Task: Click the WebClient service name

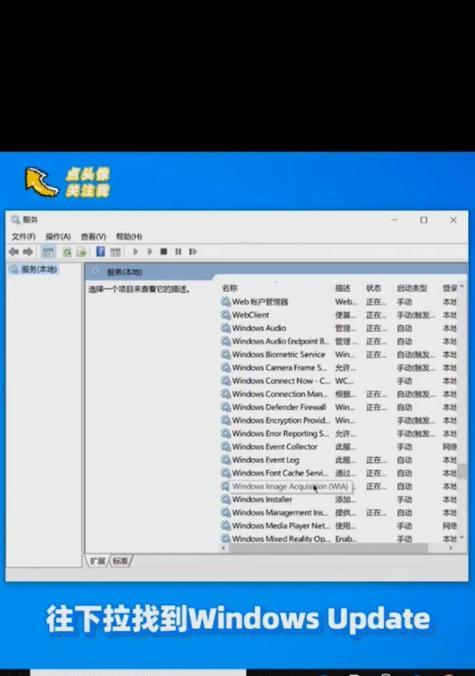Action: pos(250,315)
